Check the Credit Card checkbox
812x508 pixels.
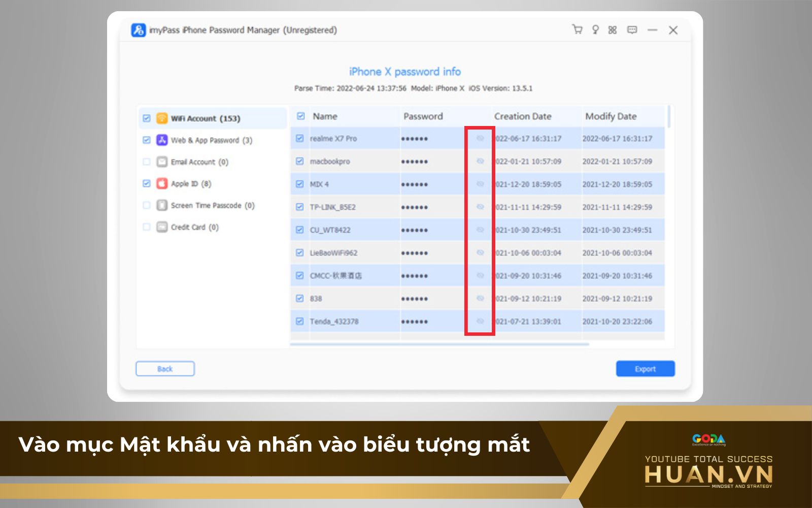coord(147,227)
